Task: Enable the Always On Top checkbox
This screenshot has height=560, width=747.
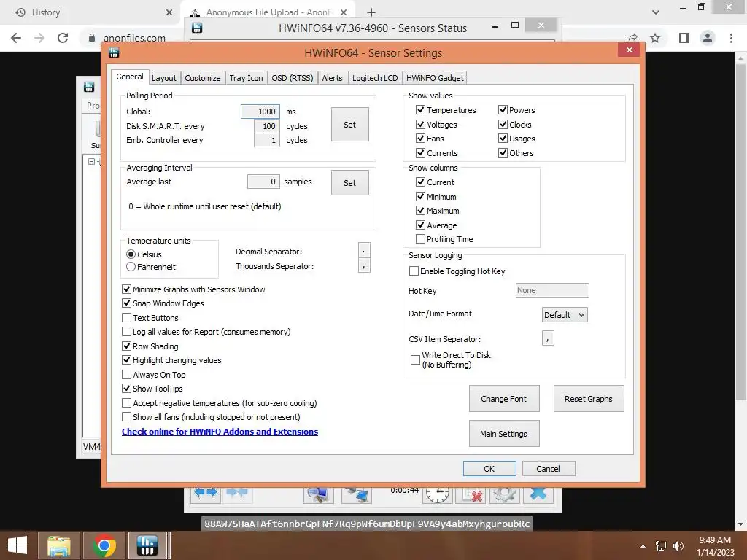Action: coord(126,374)
